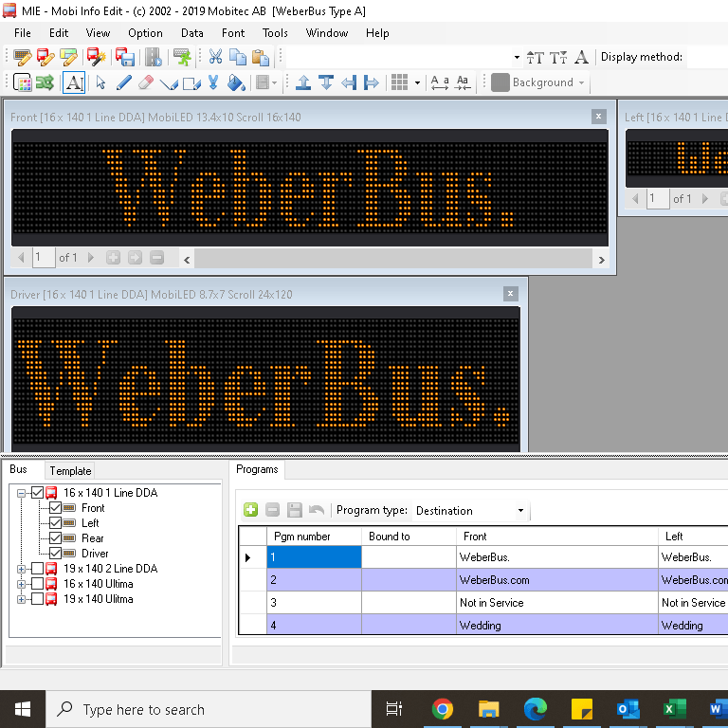Select the text tool icon
This screenshot has height=728, width=728.
pyautogui.click(x=74, y=83)
